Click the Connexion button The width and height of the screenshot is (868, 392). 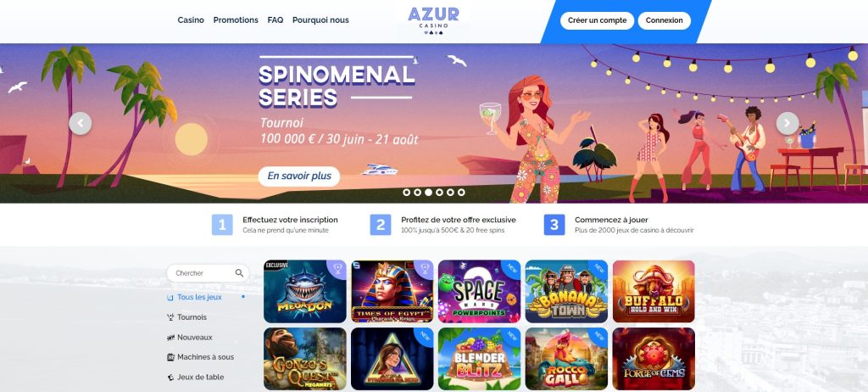[x=665, y=20]
